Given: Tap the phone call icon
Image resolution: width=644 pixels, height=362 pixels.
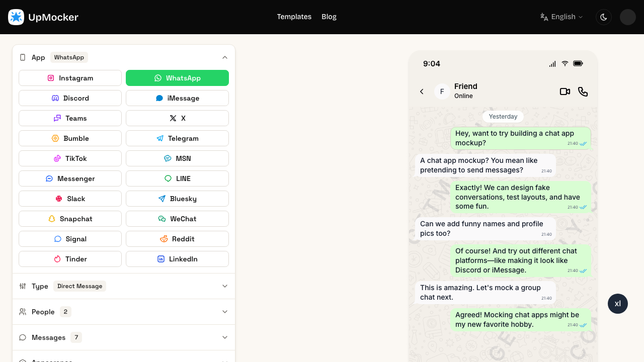Looking at the screenshot, I should [x=583, y=92].
